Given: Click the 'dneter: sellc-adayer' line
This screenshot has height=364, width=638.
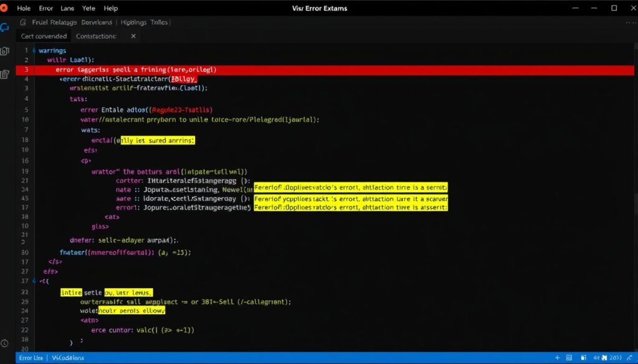Looking at the screenshot, I should pyautogui.click(x=124, y=241).
